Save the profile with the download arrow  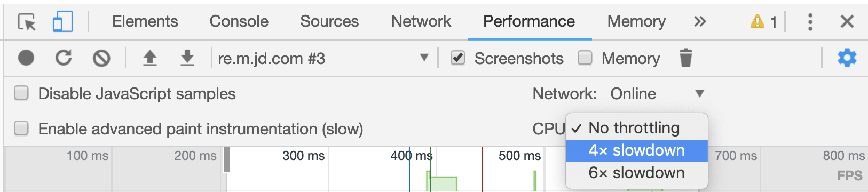(x=187, y=58)
